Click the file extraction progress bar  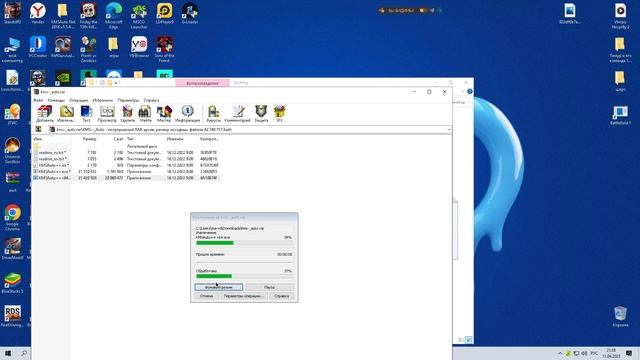point(244,243)
